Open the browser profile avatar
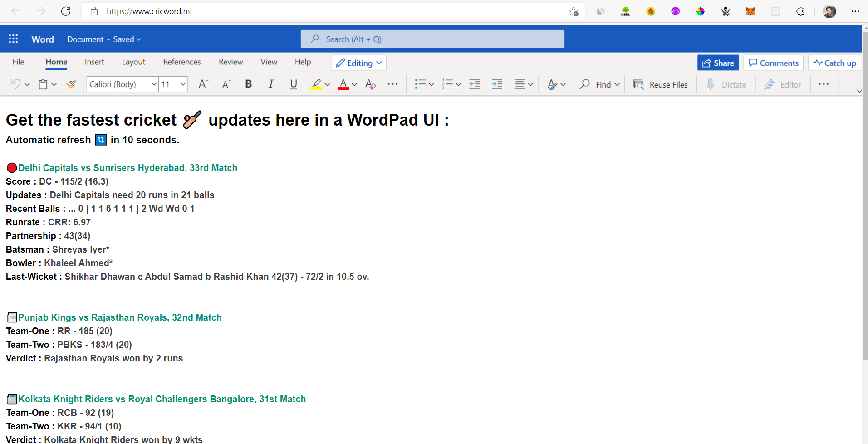Image resolution: width=868 pixels, height=444 pixels. click(x=829, y=11)
